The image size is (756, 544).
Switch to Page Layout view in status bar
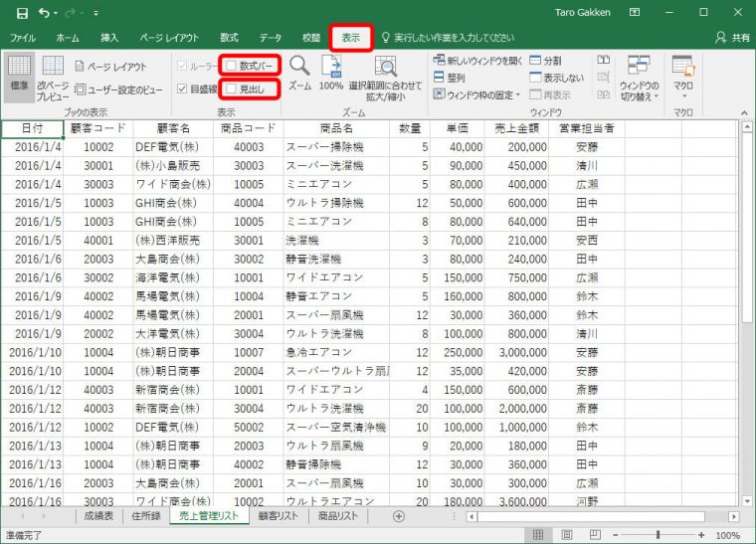coord(567,535)
